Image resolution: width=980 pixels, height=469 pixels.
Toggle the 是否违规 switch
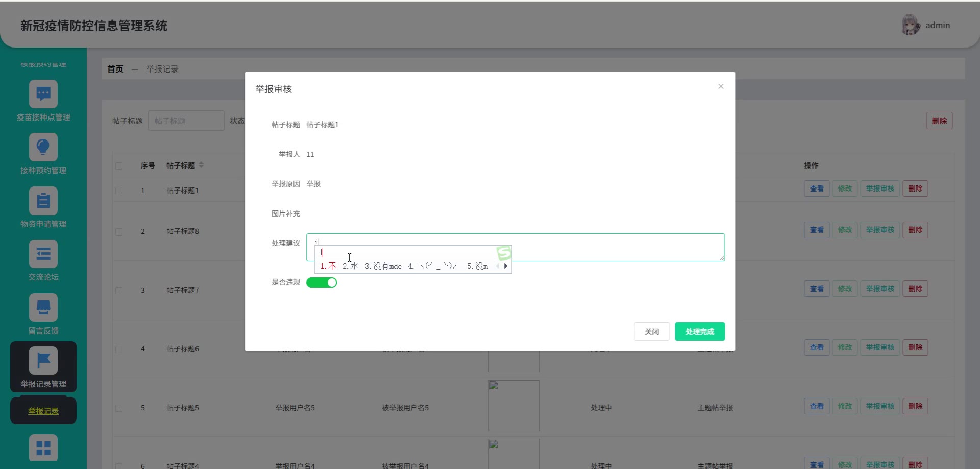(322, 283)
